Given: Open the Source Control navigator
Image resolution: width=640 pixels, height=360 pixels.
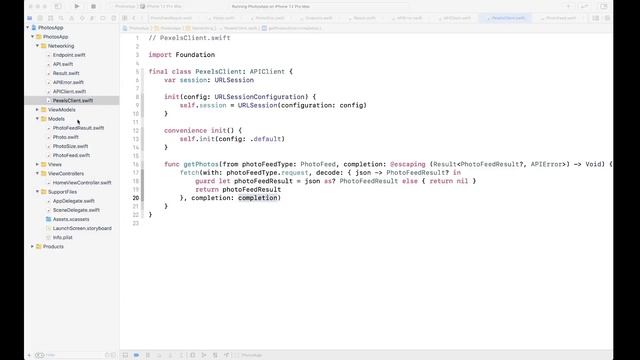Looking at the screenshot, I should [40, 18].
